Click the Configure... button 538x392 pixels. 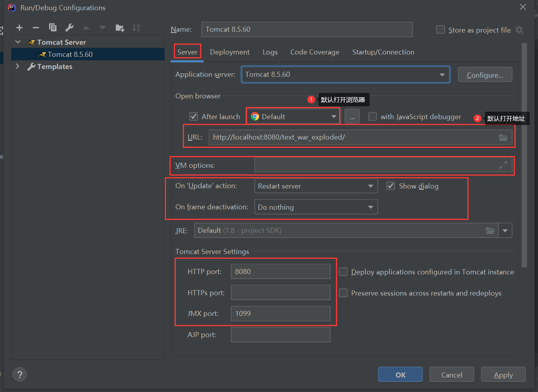(x=485, y=74)
